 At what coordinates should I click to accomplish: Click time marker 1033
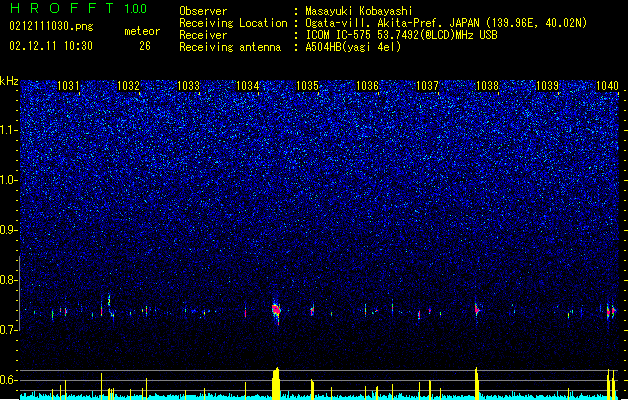pos(188,85)
